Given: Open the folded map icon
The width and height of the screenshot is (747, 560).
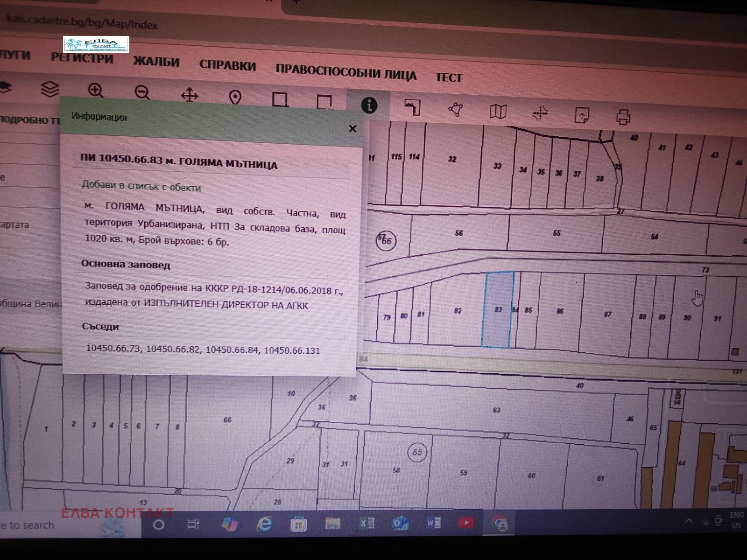Looking at the screenshot, I should (498, 112).
